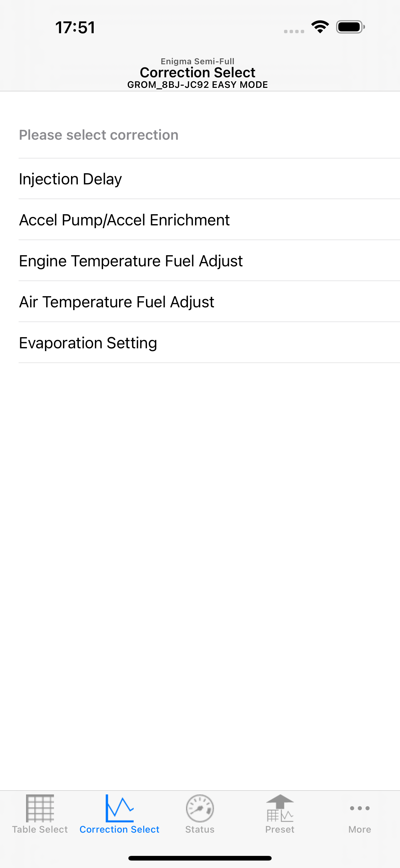
Task: Open the Status gauge icon
Action: (x=200, y=808)
